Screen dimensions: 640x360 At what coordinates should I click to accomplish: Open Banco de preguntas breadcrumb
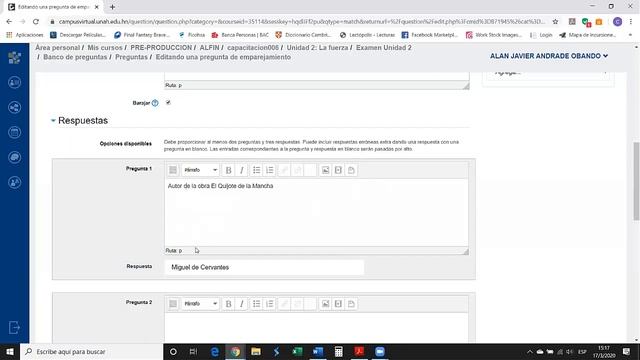[75, 57]
